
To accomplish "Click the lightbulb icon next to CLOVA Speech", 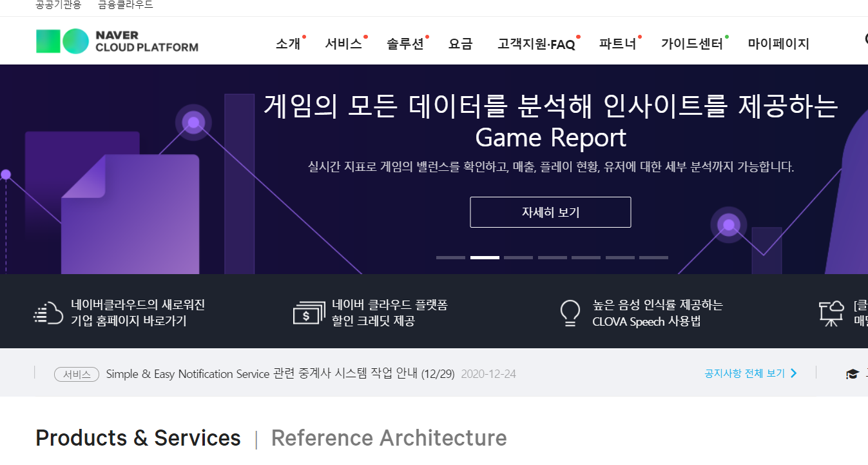I will pyautogui.click(x=570, y=312).
